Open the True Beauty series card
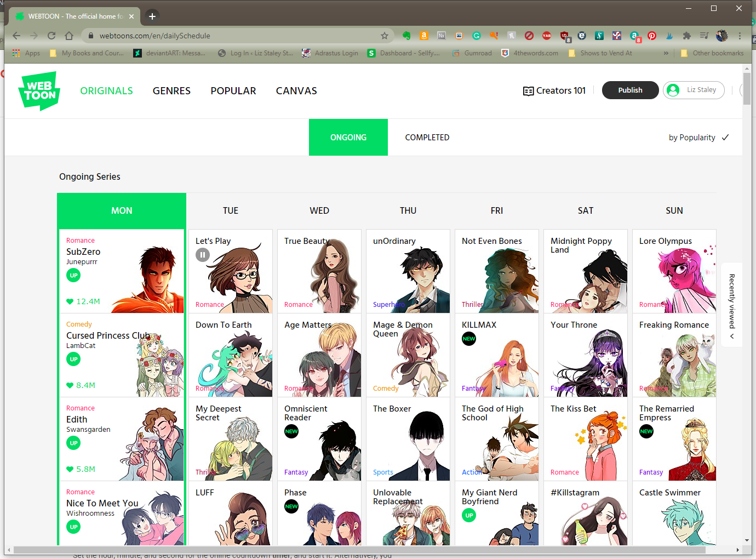The image size is (756, 559). click(x=319, y=271)
